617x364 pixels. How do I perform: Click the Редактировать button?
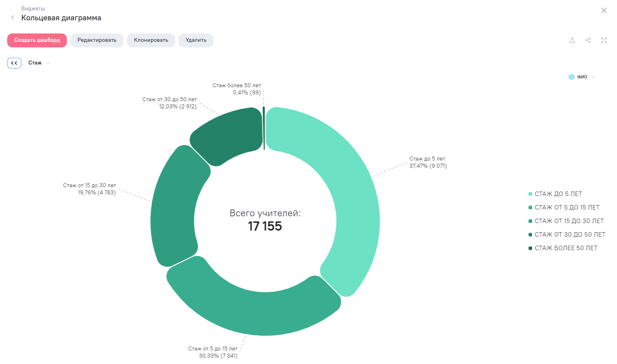[x=97, y=40]
